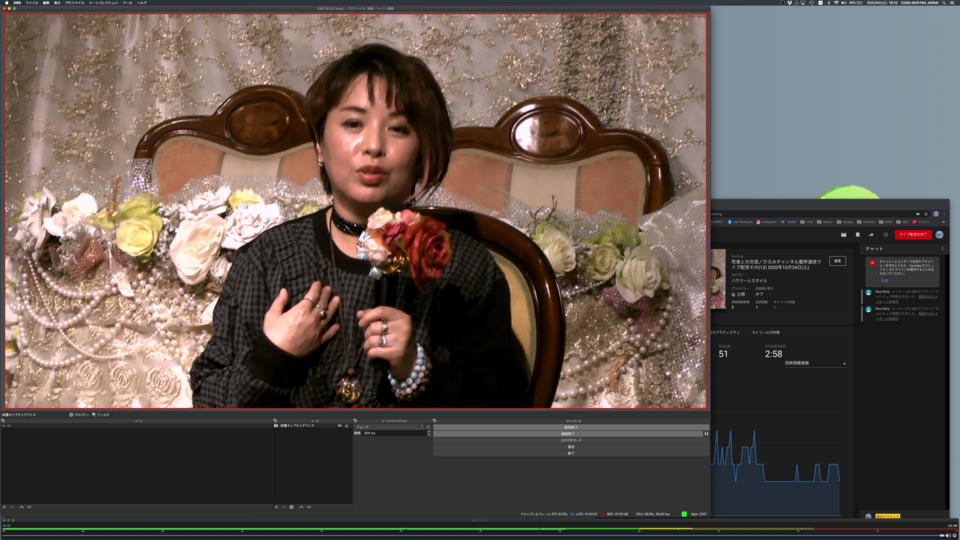Open the chat panel three-dot menu
Screen dimensions: 960x540
point(942,248)
